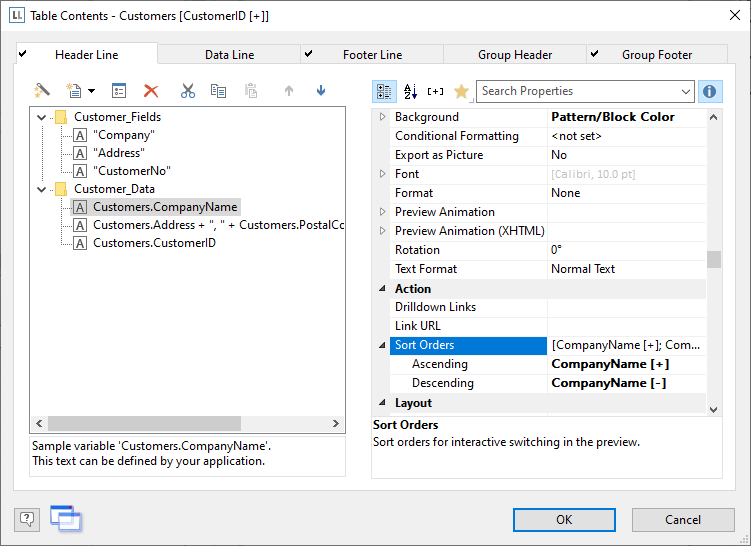Toggle the Header Line checkmark

pos(23,54)
